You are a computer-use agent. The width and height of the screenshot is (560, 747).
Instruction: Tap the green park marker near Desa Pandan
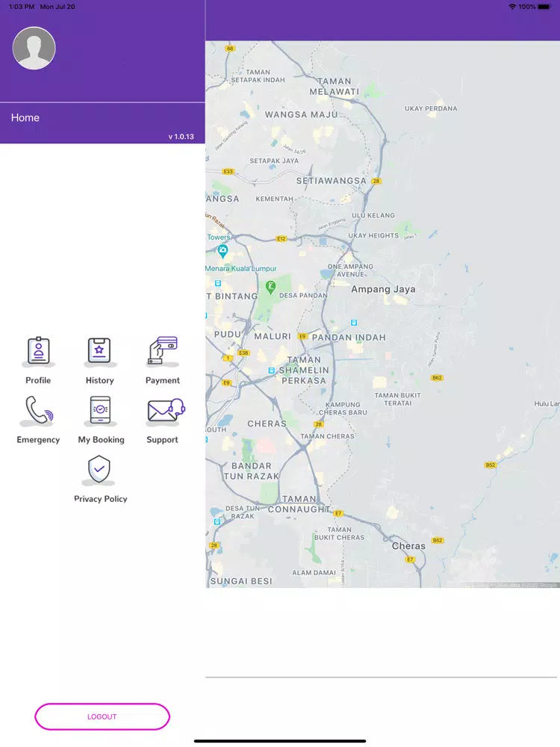[x=270, y=288]
